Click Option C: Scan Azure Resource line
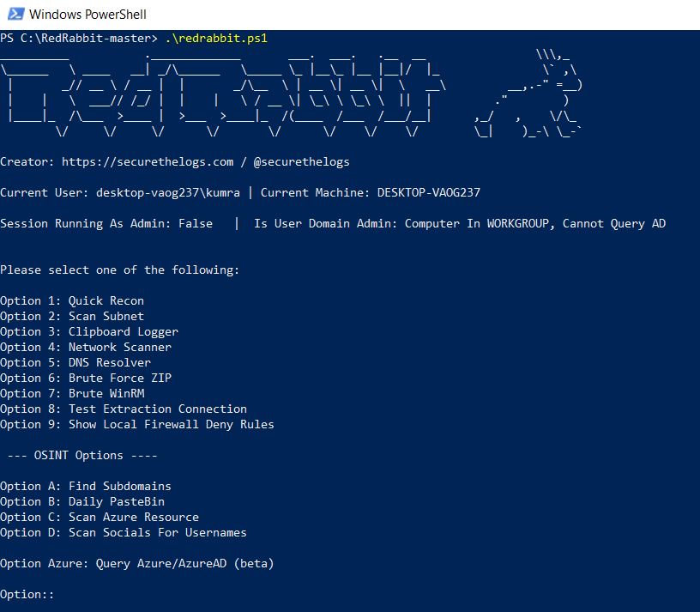This screenshot has height=612, width=700. (100, 517)
